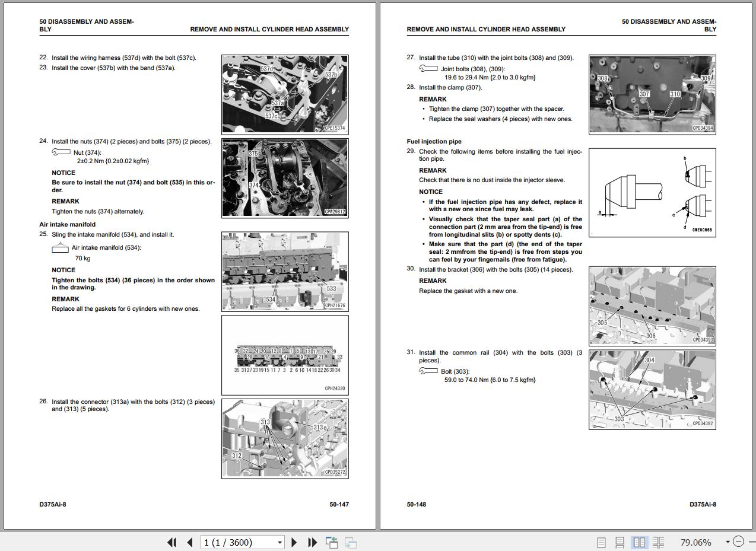Screen dimensions: 756x551
Task: Click 'Replace the gasket with a new one.' remark
Action: point(468,291)
